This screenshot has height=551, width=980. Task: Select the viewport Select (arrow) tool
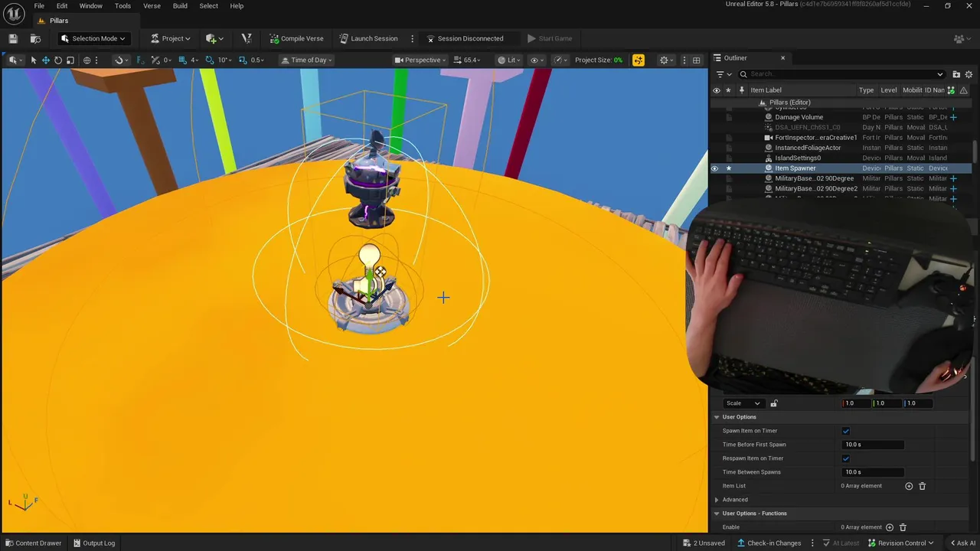click(x=34, y=60)
